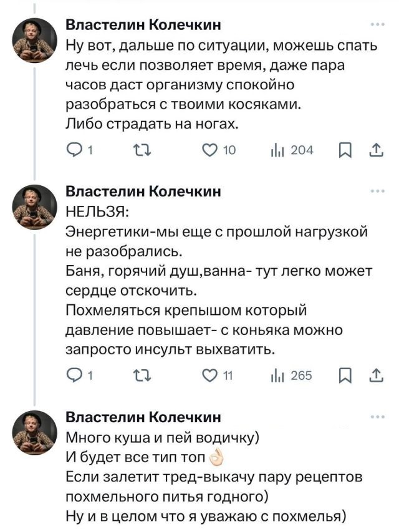
Task: Open avatar beside the НЕЛЬЗЯ tweet
Action: pyautogui.click(x=35, y=206)
